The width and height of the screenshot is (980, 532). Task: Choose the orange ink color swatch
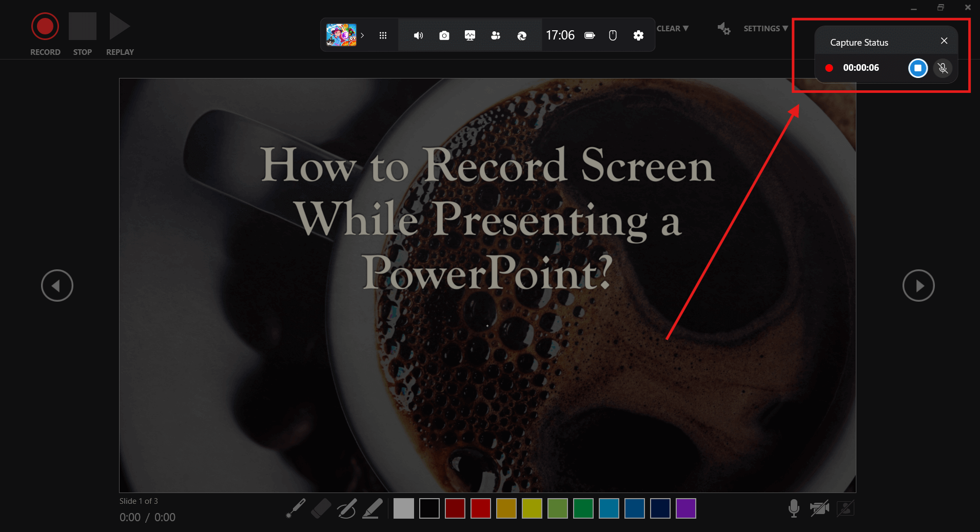(506, 508)
